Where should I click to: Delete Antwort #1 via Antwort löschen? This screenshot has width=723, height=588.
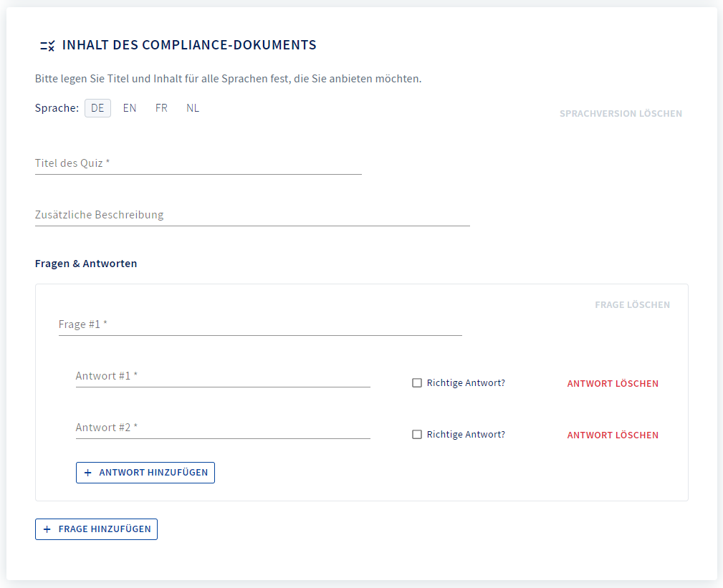pos(613,383)
